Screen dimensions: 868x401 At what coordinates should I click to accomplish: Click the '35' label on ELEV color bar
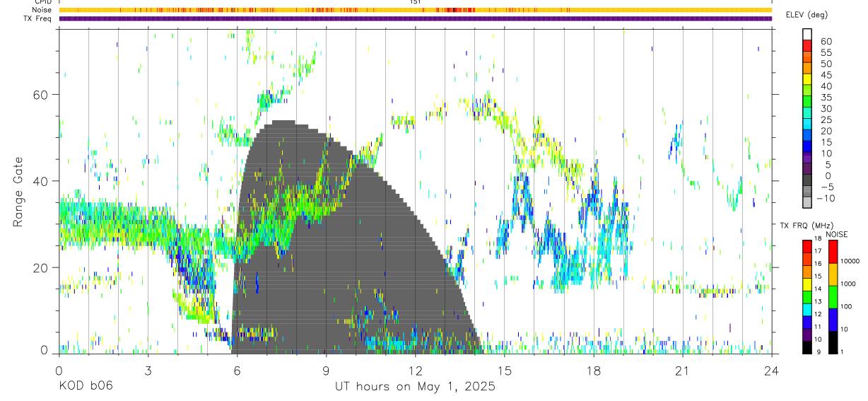[x=825, y=97]
